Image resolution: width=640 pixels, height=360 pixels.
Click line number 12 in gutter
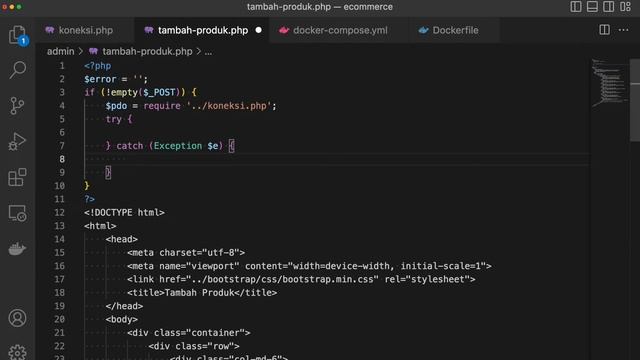(59, 213)
